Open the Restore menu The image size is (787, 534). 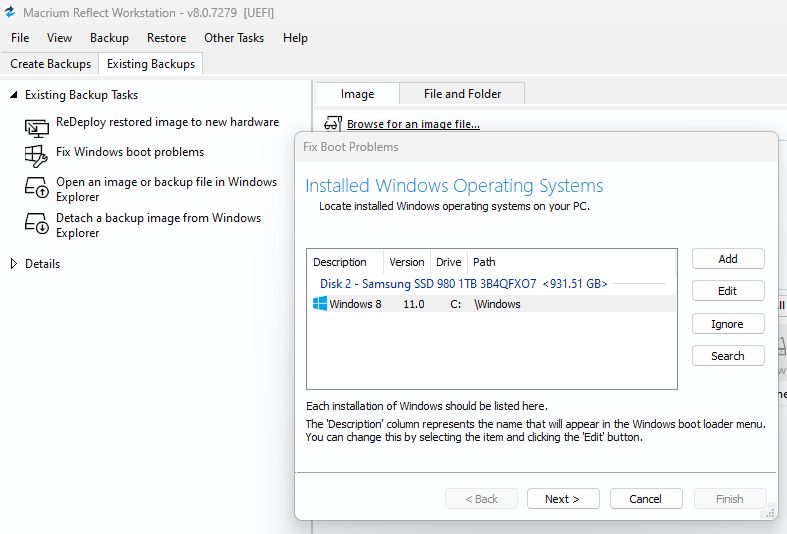click(166, 38)
